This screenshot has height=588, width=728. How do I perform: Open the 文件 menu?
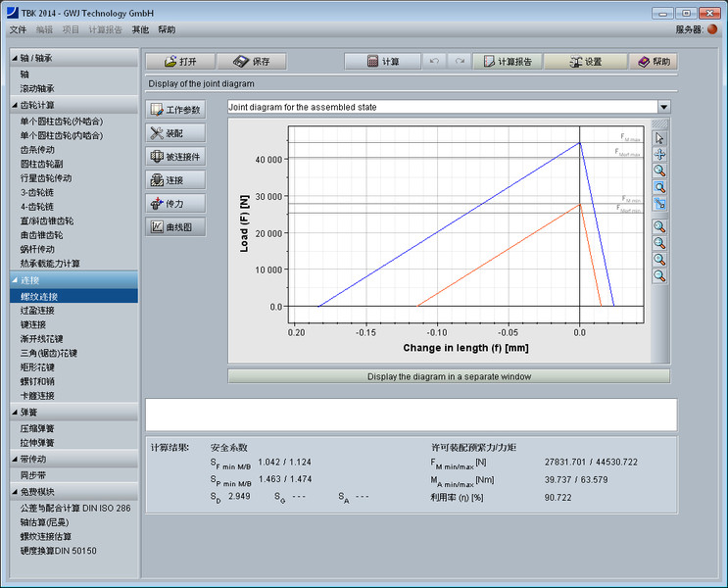pyautogui.click(x=18, y=30)
